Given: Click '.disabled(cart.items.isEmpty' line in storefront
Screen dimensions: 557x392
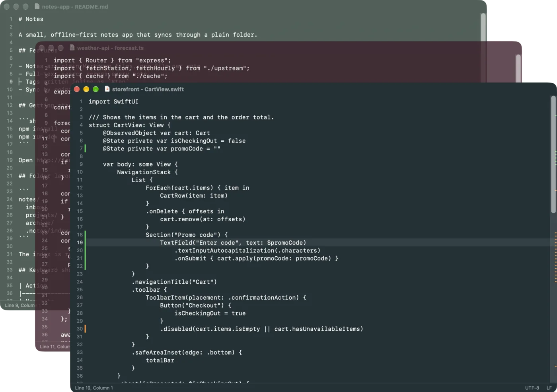Looking at the screenshot, I should [x=261, y=329].
